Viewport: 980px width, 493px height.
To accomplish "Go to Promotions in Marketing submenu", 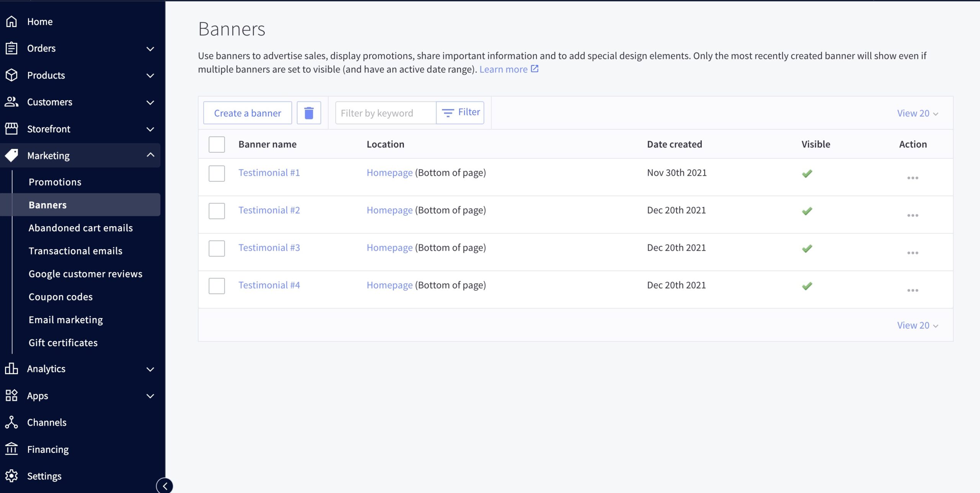I will (x=55, y=182).
